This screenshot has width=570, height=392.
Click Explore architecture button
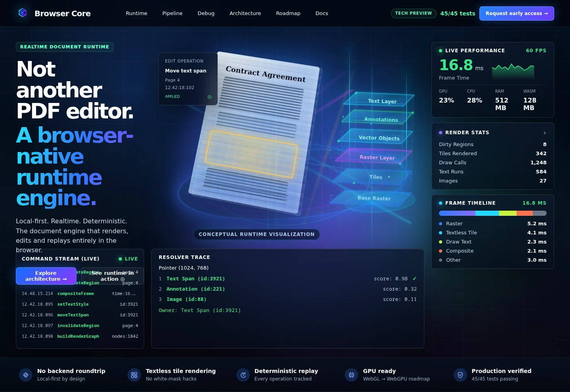(46, 276)
